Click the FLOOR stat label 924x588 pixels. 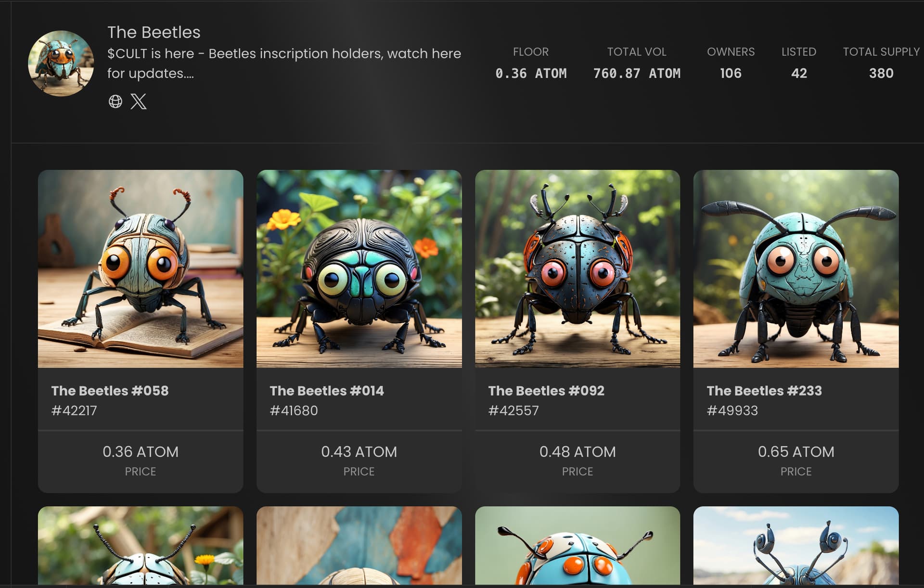pyautogui.click(x=531, y=51)
